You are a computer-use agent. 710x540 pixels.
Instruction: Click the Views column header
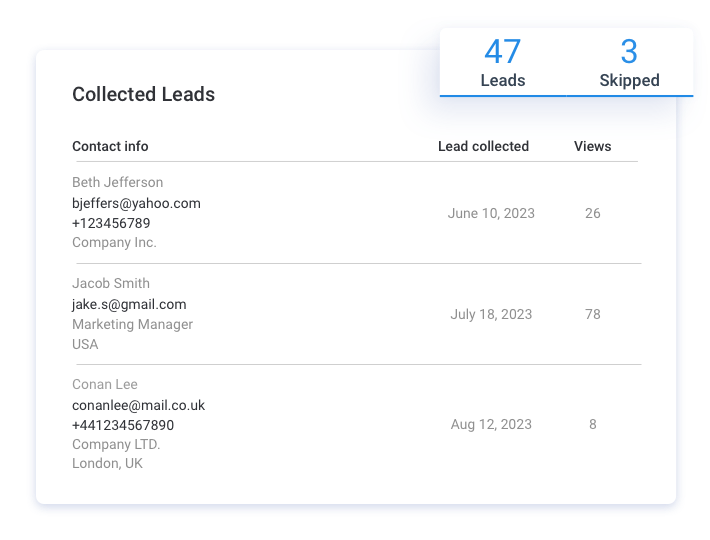coord(592,146)
